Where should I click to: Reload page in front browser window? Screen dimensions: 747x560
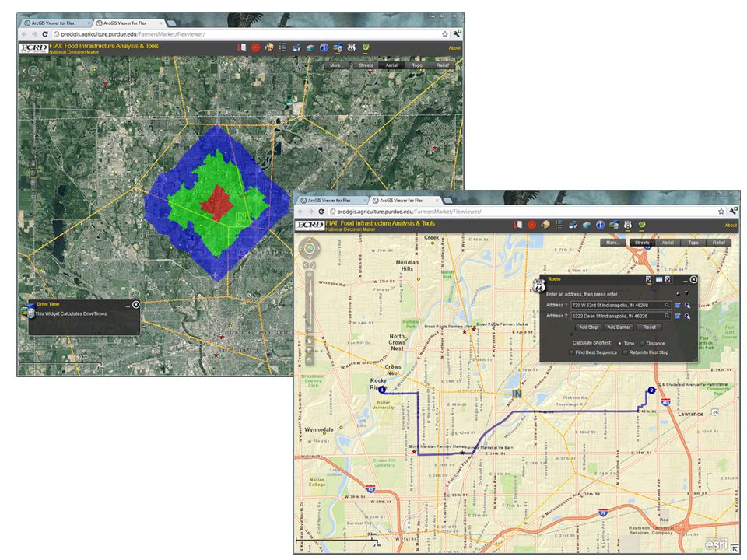321,212
